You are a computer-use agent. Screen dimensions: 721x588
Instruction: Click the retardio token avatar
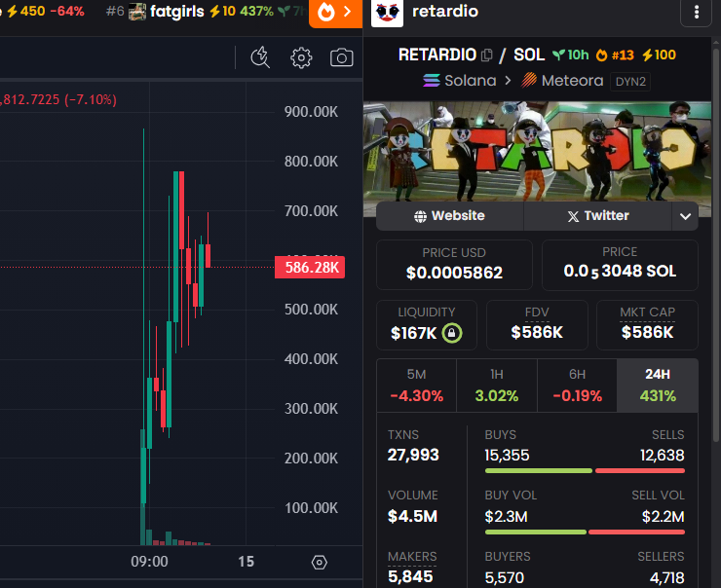pyautogui.click(x=387, y=13)
